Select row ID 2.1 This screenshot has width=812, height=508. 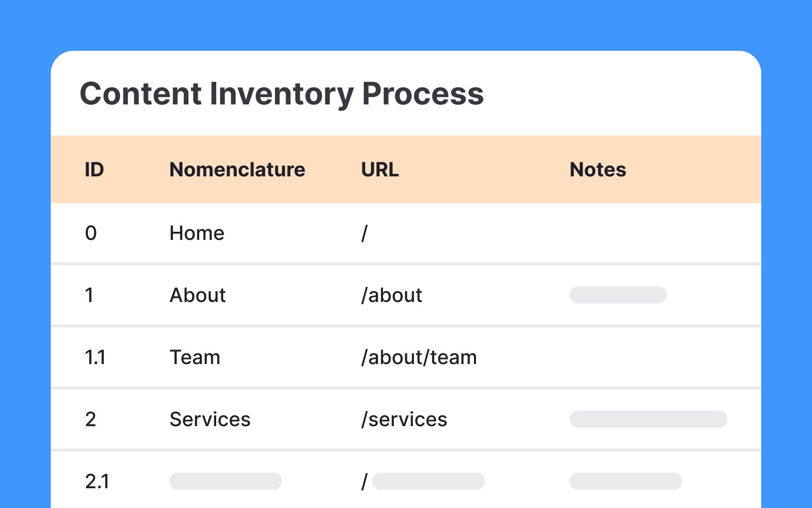click(x=97, y=482)
